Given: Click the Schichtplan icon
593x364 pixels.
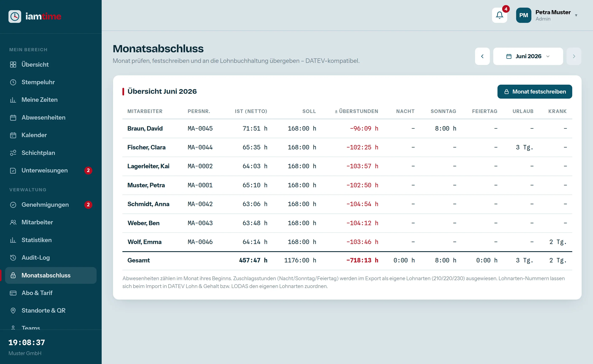Looking at the screenshot, I should pyautogui.click(x=13, y=153).
